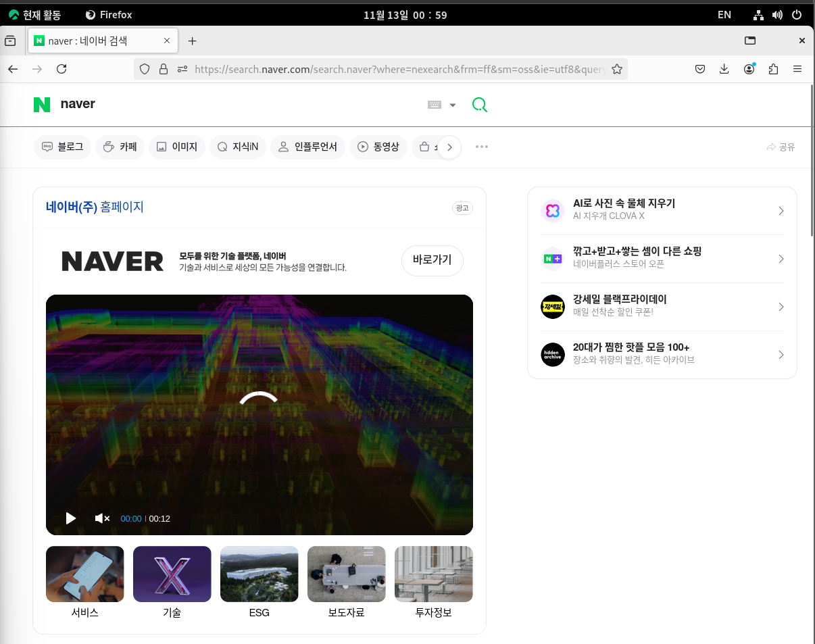Click the yellow 강세일 icon

pyautogui.click(x=553, y=307)
